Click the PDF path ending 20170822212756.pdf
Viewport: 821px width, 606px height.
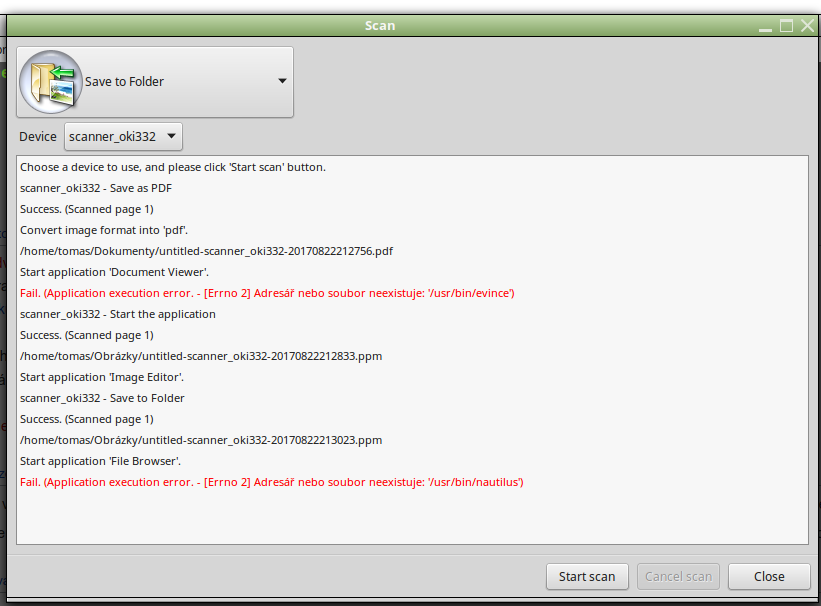pyautogui.click(x=206, y=251)
